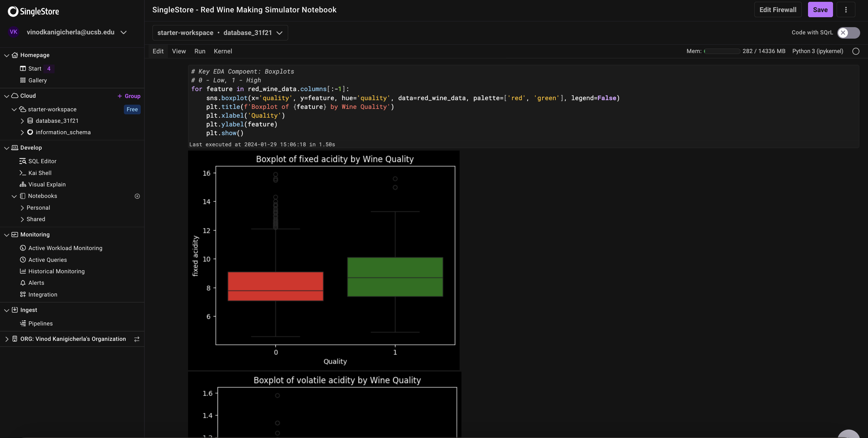This screenshot has height=438, width=868.
Task: Open the Kernel menu
Action: (223, 51)
